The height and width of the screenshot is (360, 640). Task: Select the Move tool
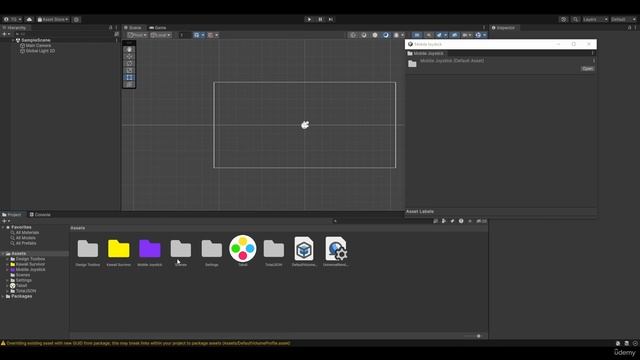pos(129,56)
